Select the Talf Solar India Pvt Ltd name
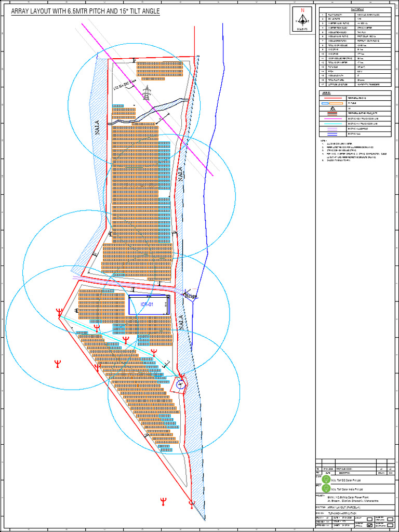Viewport: 399px width, 532px height. [x=347, y=489]
